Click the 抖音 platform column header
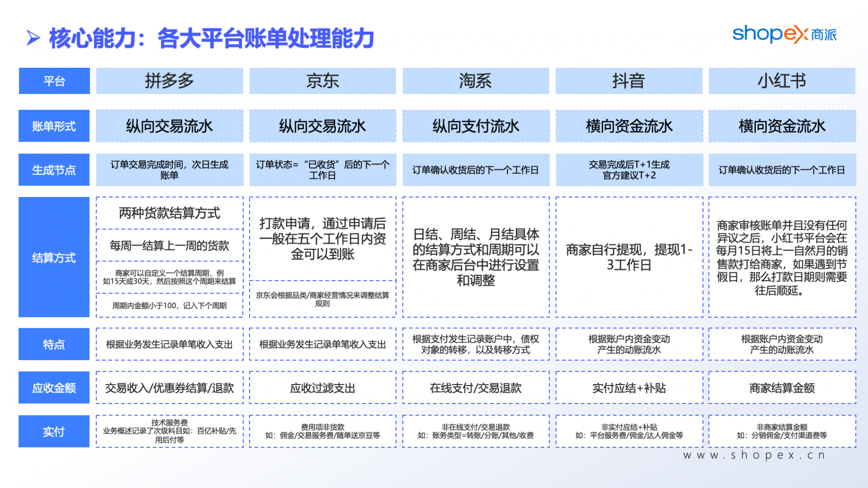The width and height of the screenshot is (868, 488). coord(629,81)
